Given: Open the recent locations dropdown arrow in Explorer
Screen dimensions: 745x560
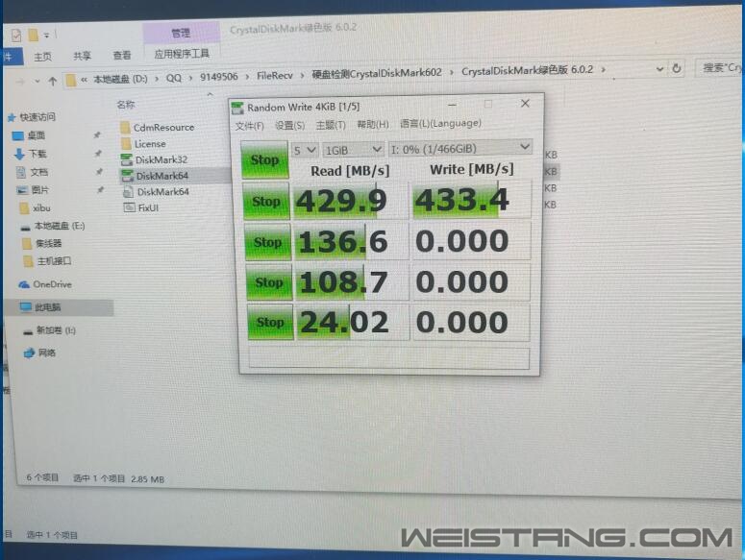Looking at the screenshot, I should (37, 81).
